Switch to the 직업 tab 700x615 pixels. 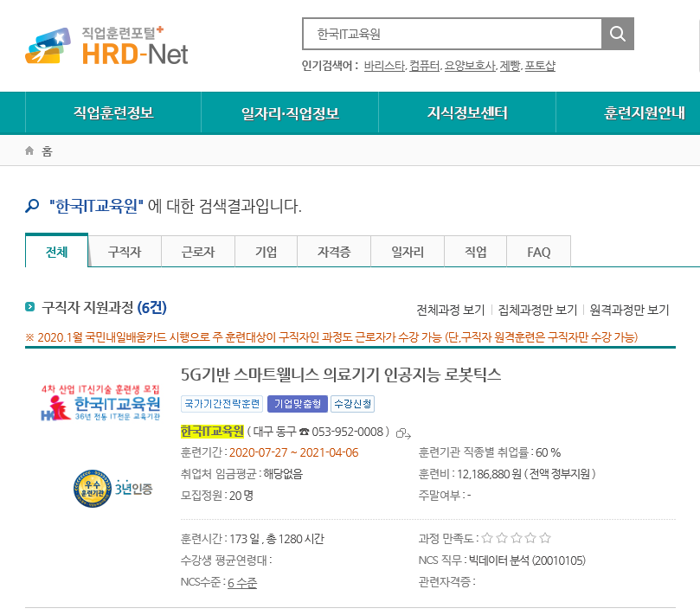coord(475,252)
